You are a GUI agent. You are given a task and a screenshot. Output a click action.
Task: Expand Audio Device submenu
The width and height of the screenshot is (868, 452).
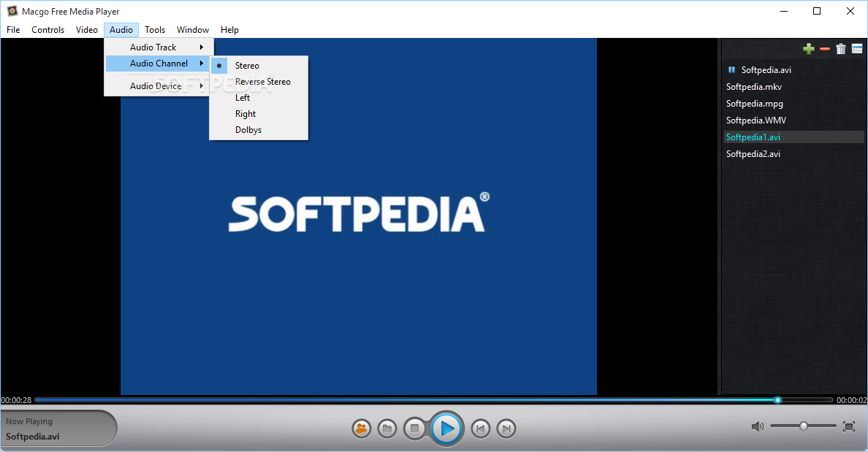[159, 85]
